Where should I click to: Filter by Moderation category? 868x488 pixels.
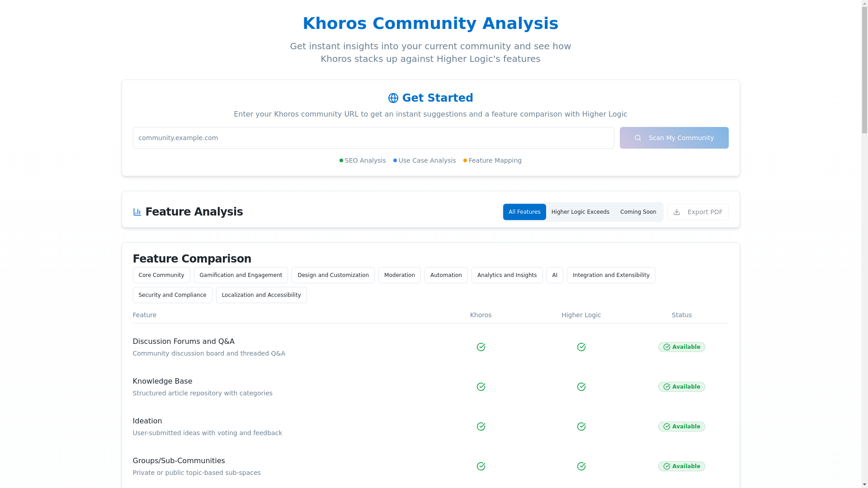[400, 275]
